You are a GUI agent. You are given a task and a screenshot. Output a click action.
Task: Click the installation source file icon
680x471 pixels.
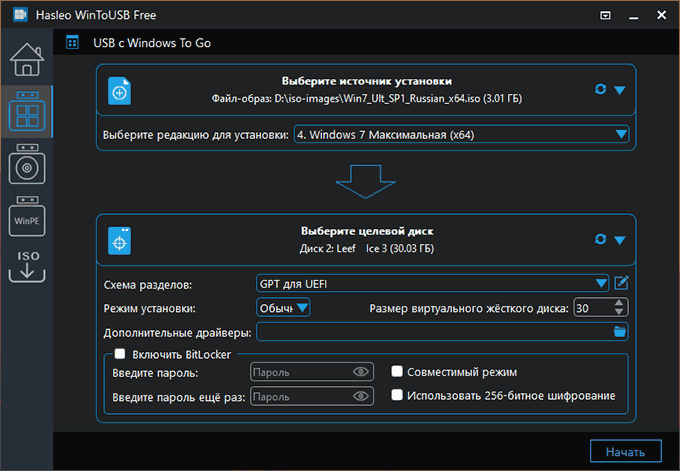point(119,91)
